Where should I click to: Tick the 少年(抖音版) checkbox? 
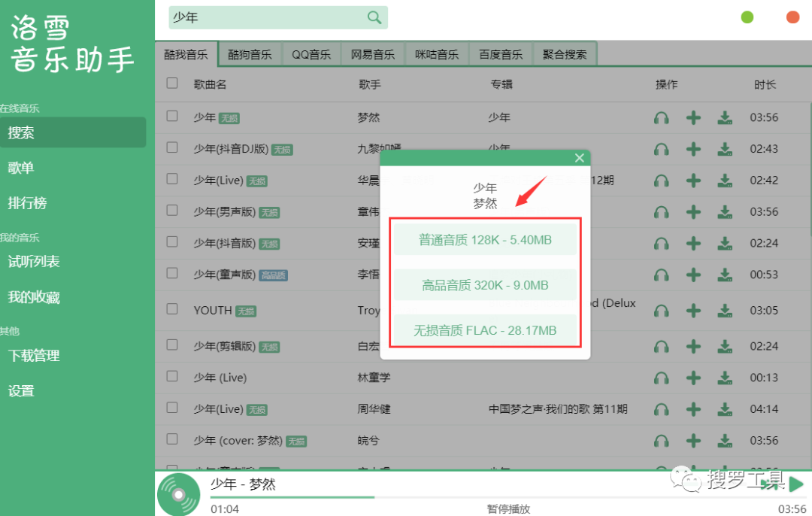172,242
